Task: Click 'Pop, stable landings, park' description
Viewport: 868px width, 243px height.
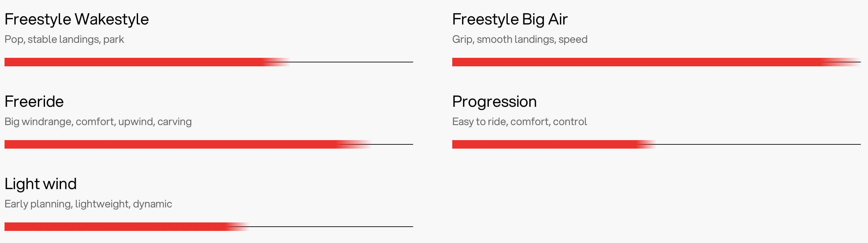Action: point(64,40)
